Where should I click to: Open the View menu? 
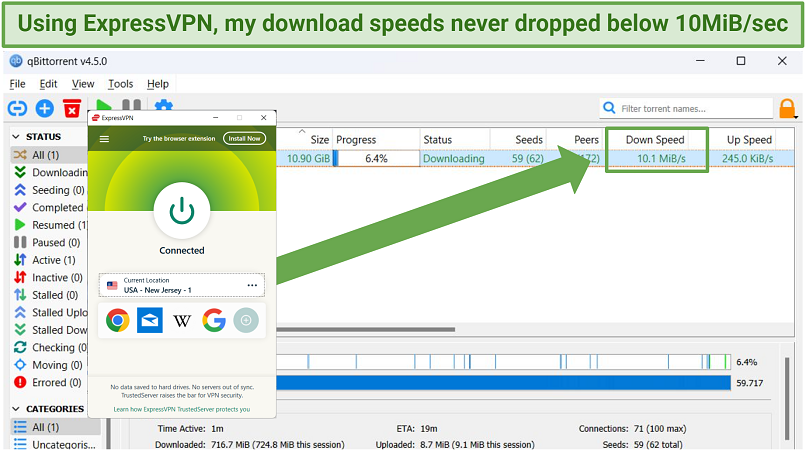83,84
